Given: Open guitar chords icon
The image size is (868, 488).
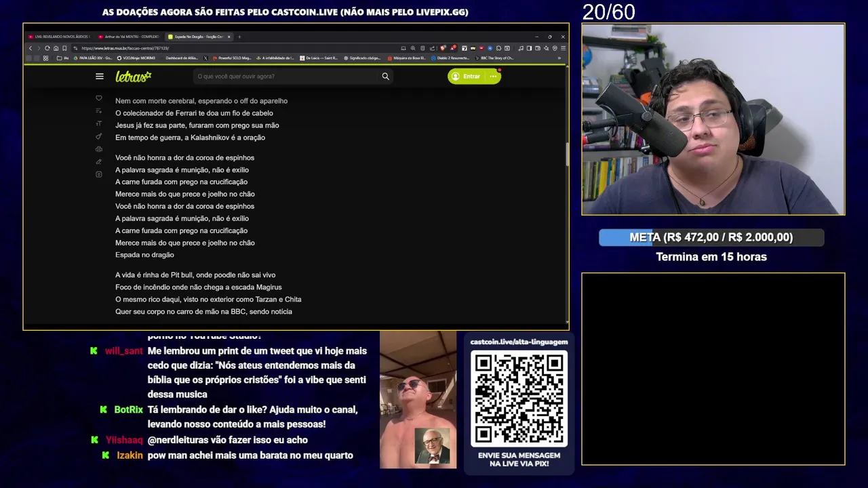Looking at the screenshot, I should tap(99, 136).
